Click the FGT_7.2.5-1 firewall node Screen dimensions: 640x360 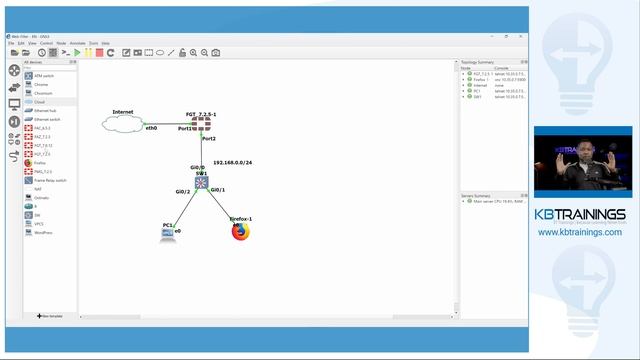click(x=201, y=124)
